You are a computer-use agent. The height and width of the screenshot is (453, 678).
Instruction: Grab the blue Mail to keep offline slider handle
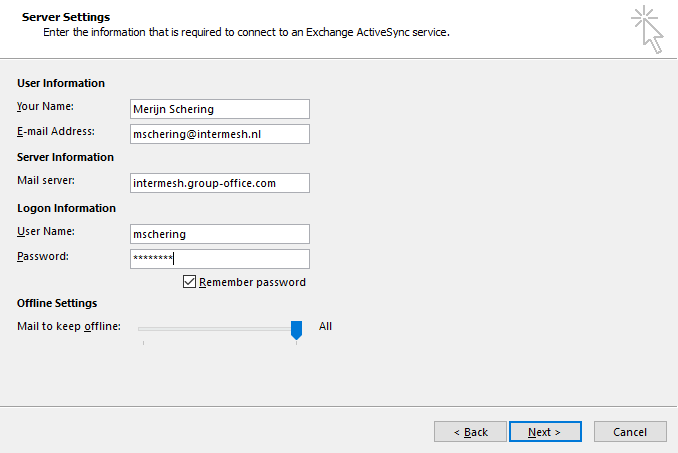click(296, 330)
